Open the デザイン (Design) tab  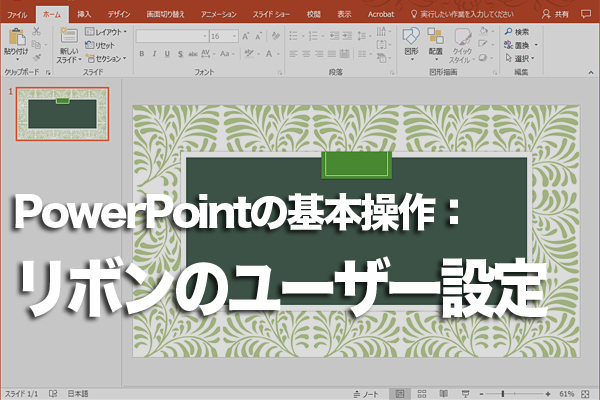[119, 15]
